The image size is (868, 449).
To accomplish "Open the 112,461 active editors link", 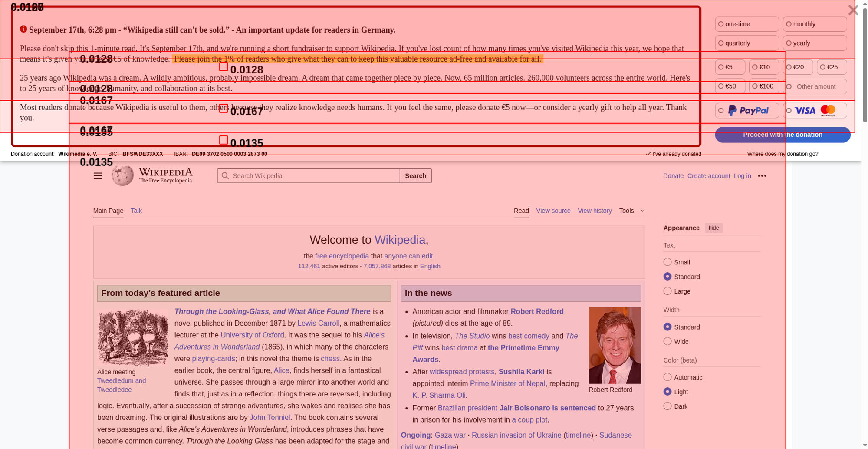I will (309, 266).
